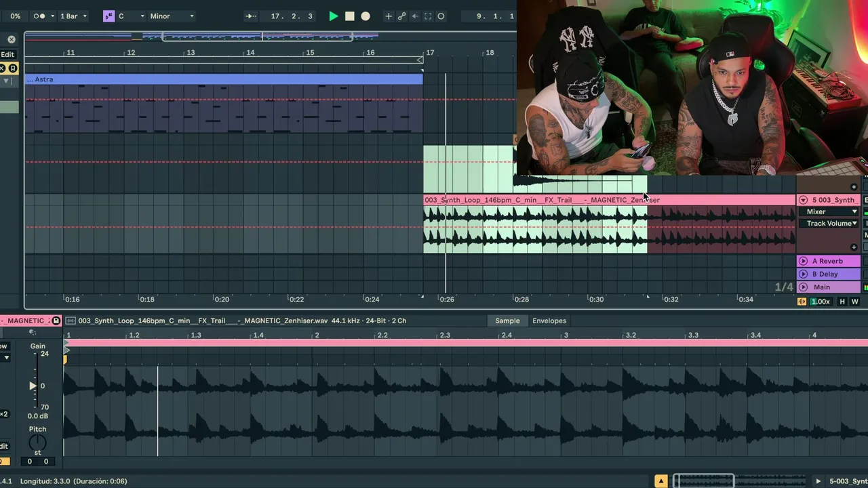Screen dimensions: 868x488
Task: Open the Minor scale dropdown
Action: tap(172, 16)
